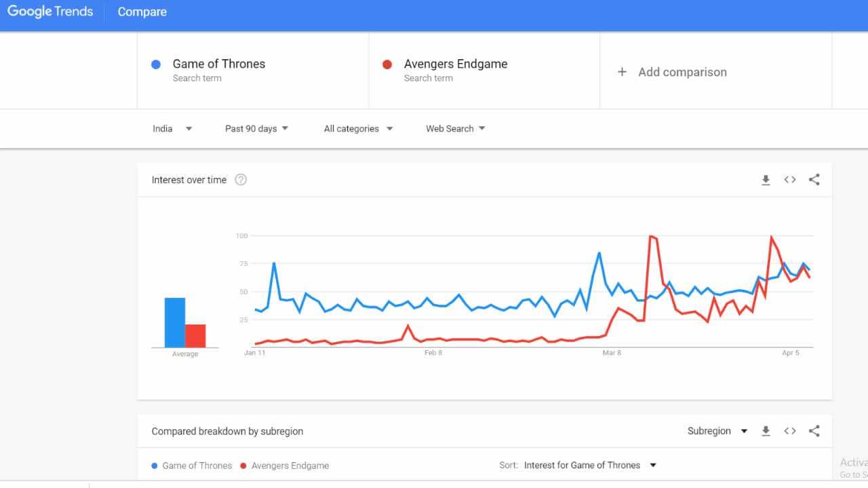
Task: Open the embed code for Interest over time chart
Action: click(789, 180)
